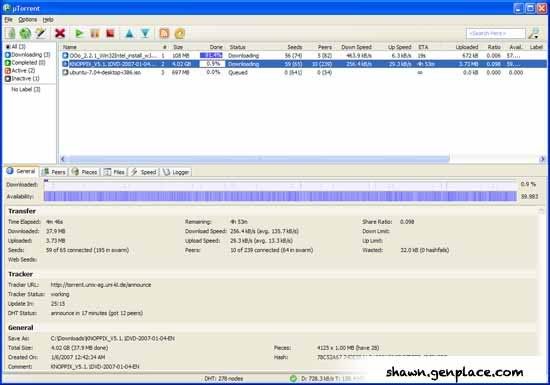Switch to the Logger tab
This screenshot has height=385, width=550.
[177, 172]
